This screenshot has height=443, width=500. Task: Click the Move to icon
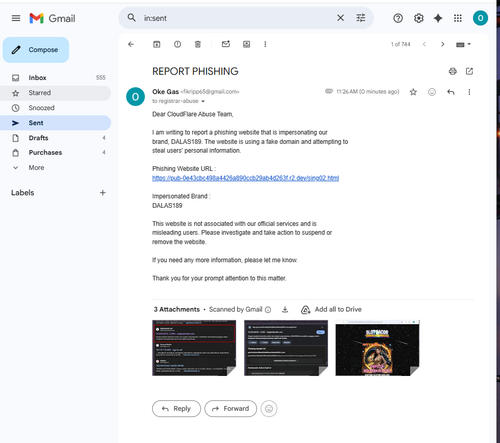pos(246,44)
